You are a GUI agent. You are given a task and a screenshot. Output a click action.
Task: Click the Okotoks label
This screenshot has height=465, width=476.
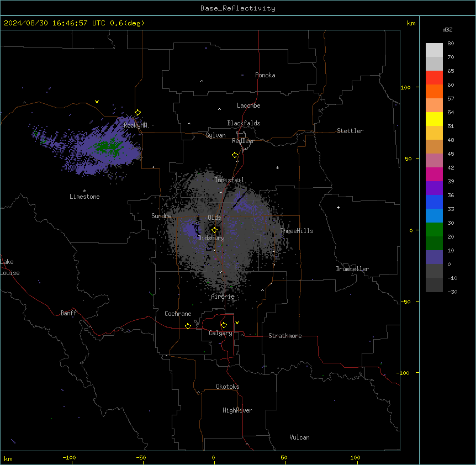pyautogui.click(x=228, y=387)
